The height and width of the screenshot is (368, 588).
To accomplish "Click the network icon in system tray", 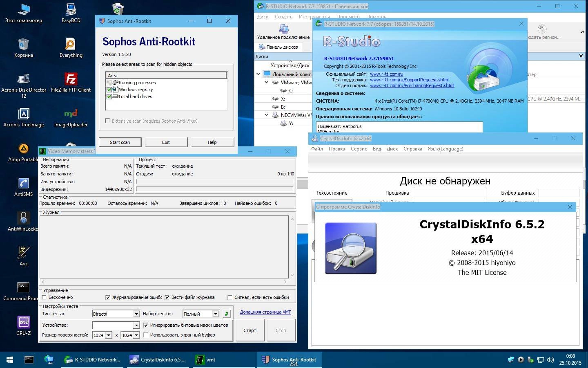I will pos(540,360).
